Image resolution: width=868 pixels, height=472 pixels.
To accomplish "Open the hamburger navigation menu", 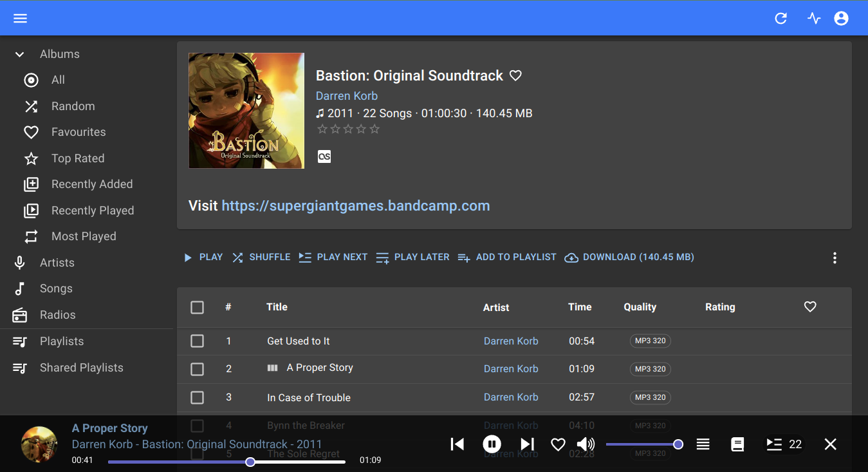I will [x=20, y=18].
